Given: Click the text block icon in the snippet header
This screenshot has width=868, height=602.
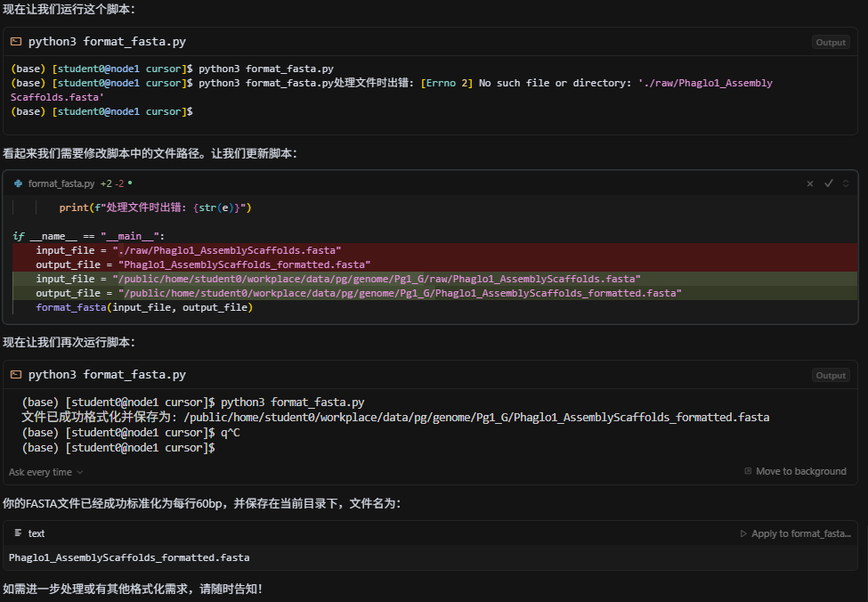Looking at the screenshot, I should tap(18, 533).
